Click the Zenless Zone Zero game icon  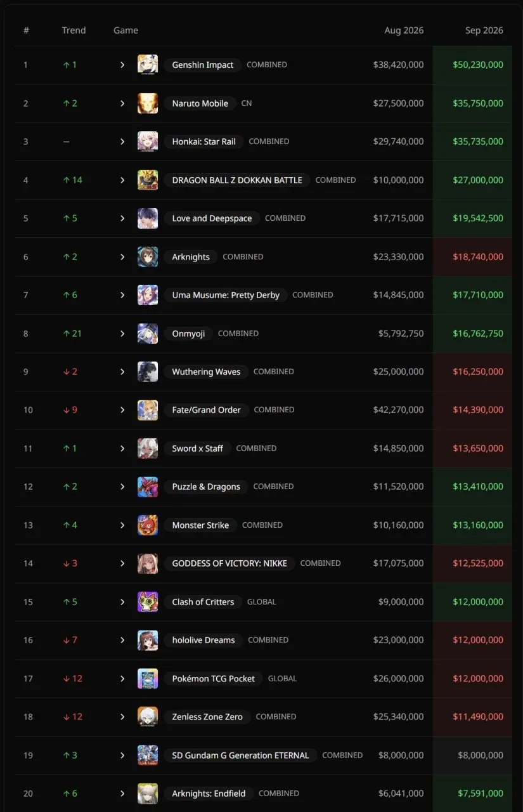(x=148, y=717)
